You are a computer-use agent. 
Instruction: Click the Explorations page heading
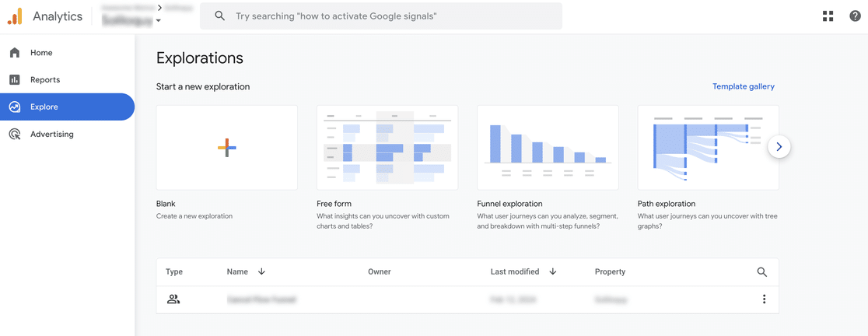[x=200, y=58]
